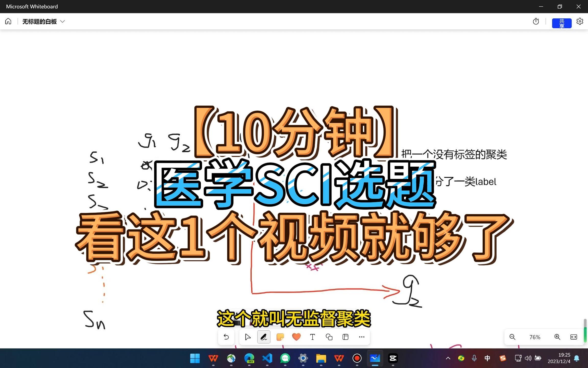This screenshot has height=368, width=588.
Task: Open Microsoft Edge Dev in the taskbar
Action: [249, 358]
